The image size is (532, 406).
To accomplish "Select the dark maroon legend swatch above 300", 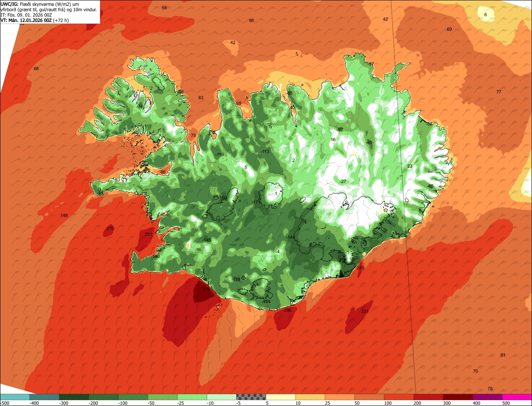I will [458, 396].
